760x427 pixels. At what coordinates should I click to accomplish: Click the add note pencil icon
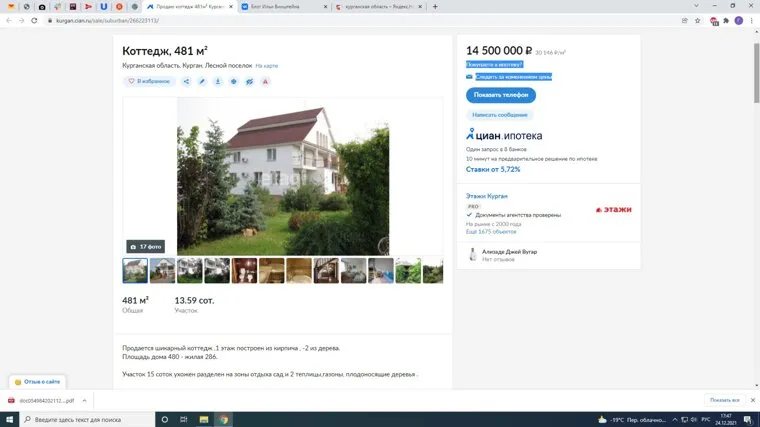pos(202,81)
